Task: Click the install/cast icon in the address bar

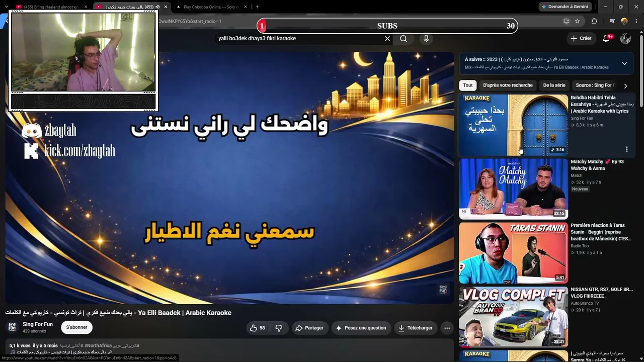Action: 566,21
